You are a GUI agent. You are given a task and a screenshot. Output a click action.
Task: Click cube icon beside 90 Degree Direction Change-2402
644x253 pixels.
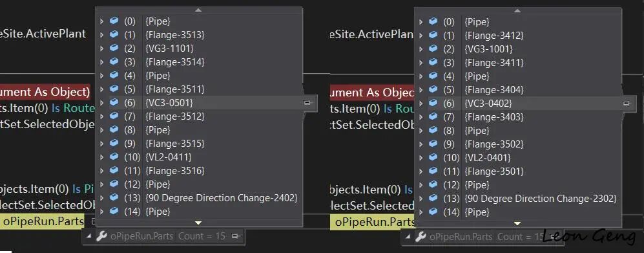[x=114, y=197]
